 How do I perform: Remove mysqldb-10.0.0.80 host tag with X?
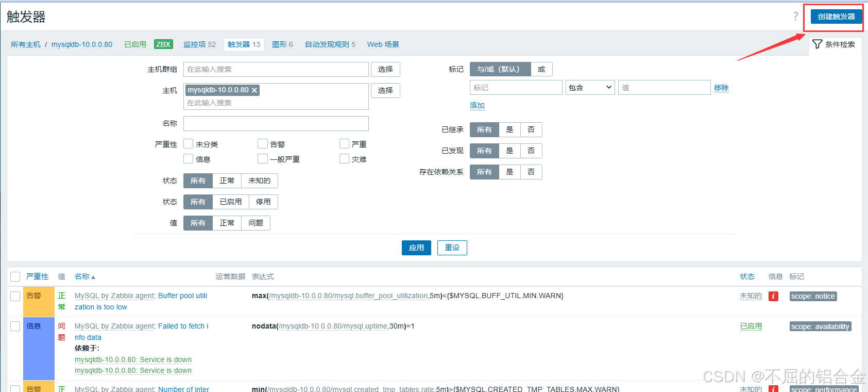tap(254, 90)
